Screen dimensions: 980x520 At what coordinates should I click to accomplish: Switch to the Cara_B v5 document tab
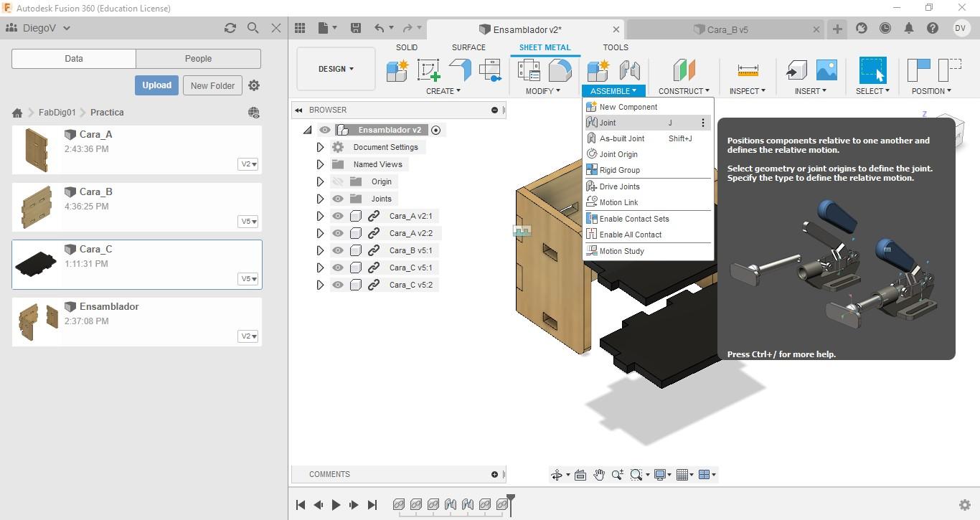click(x=726, y=29)
